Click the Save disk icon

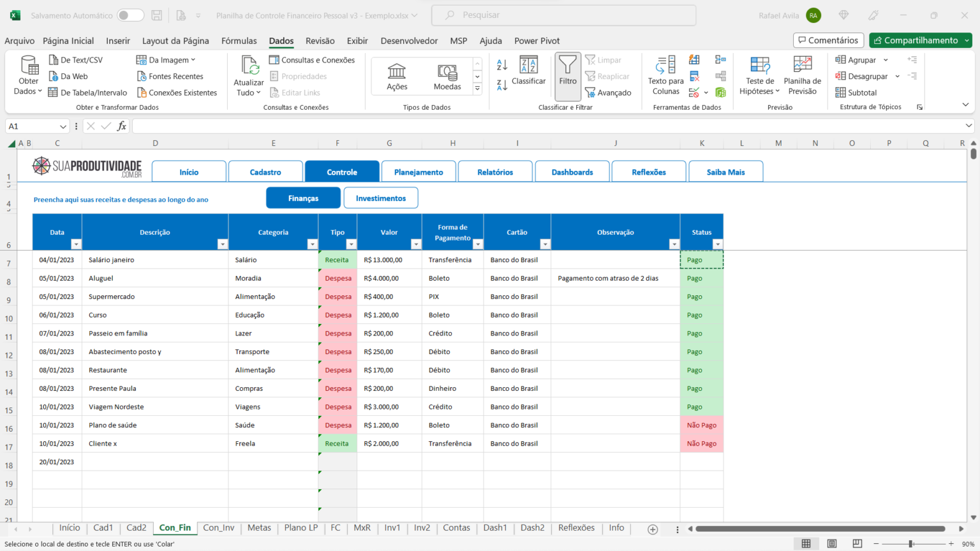(x=156, y=15)
